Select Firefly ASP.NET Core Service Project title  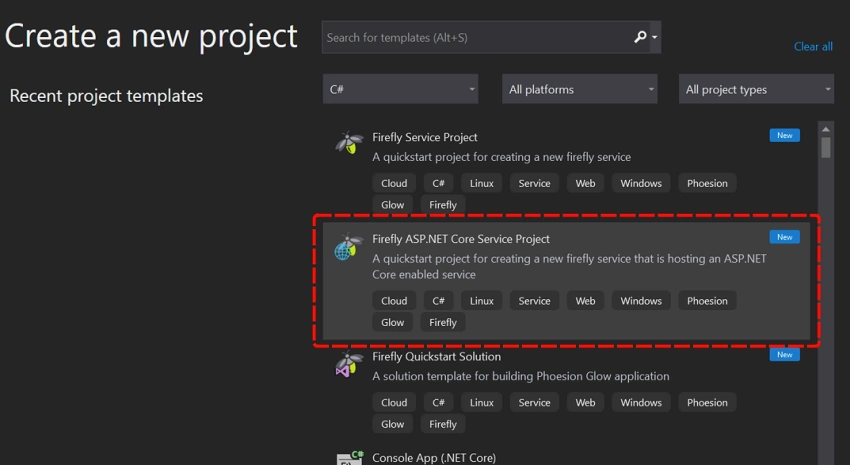pos(461,239)
